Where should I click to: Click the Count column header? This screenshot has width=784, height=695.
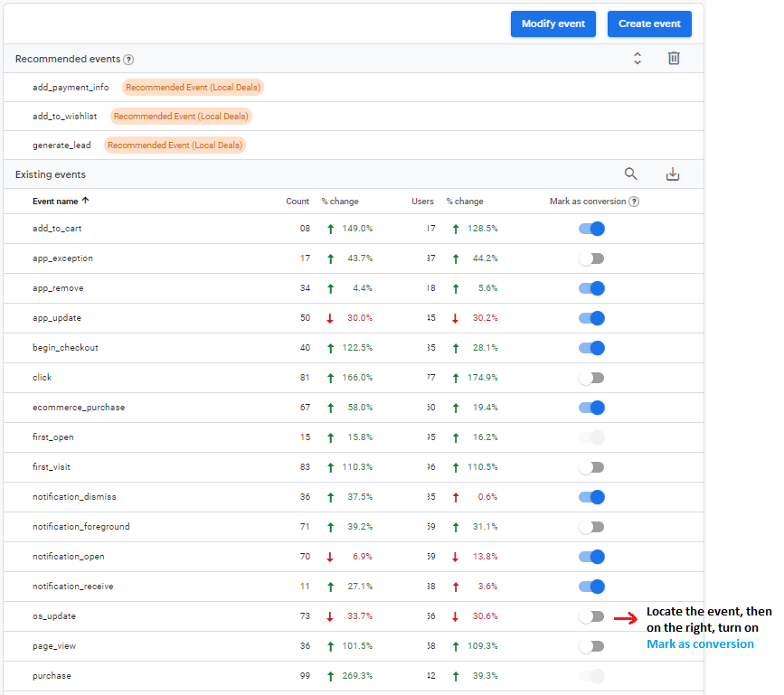[x=298, y=202]
